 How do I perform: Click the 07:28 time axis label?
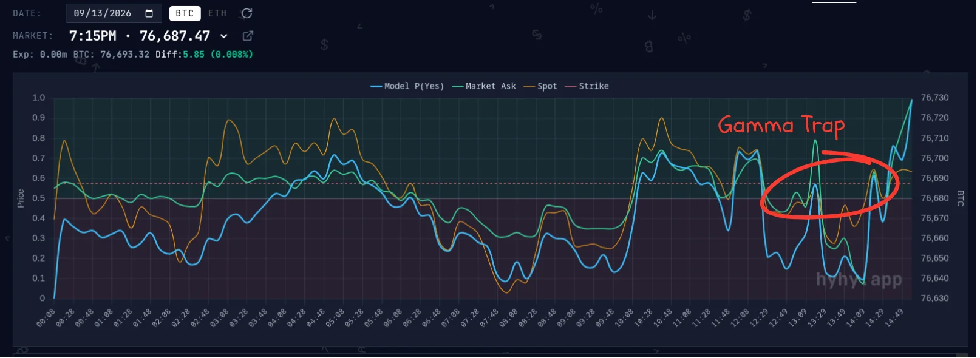[471, 318]
